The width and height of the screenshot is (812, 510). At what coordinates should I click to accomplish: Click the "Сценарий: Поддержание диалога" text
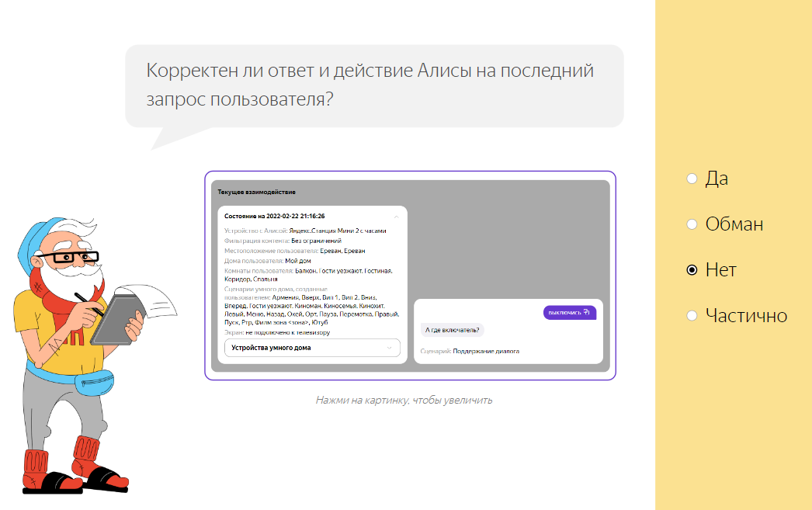(470, 351)
